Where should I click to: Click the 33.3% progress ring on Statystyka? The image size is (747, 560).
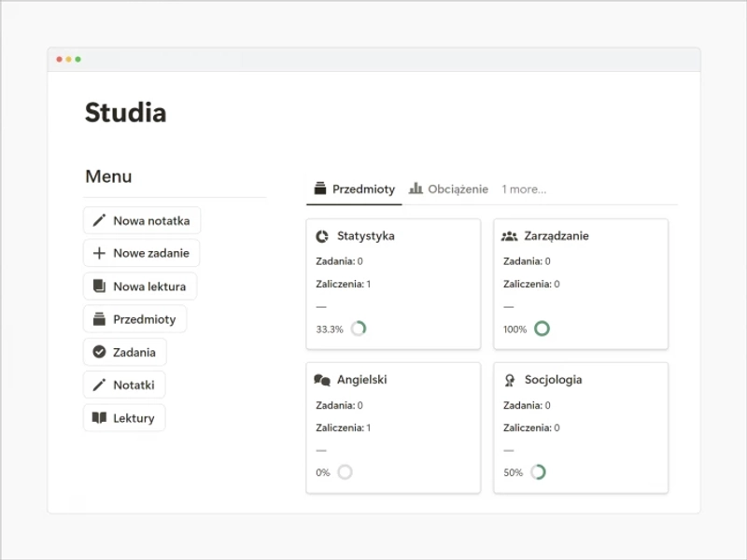[x=358, y=329]
